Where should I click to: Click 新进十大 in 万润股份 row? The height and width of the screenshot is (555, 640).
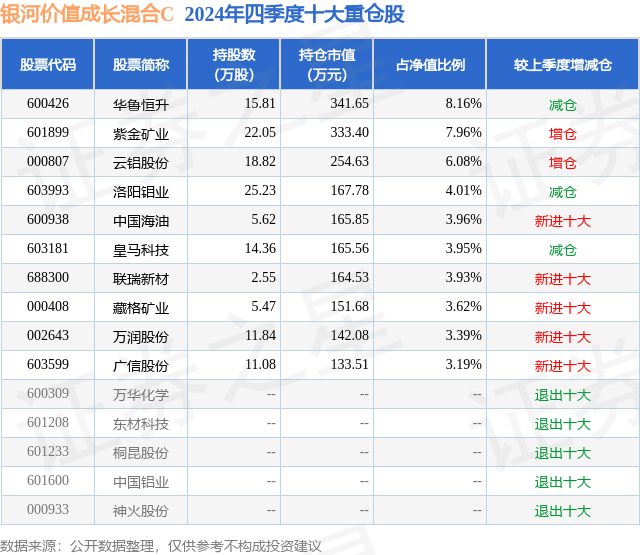563,337
